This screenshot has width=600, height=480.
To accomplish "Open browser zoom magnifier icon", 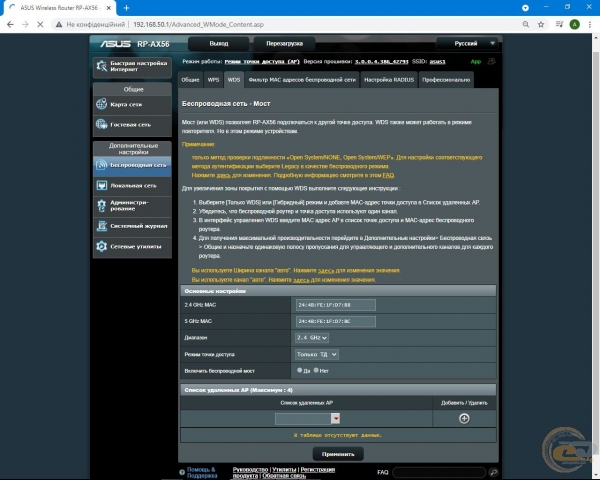I will (526, 24).
